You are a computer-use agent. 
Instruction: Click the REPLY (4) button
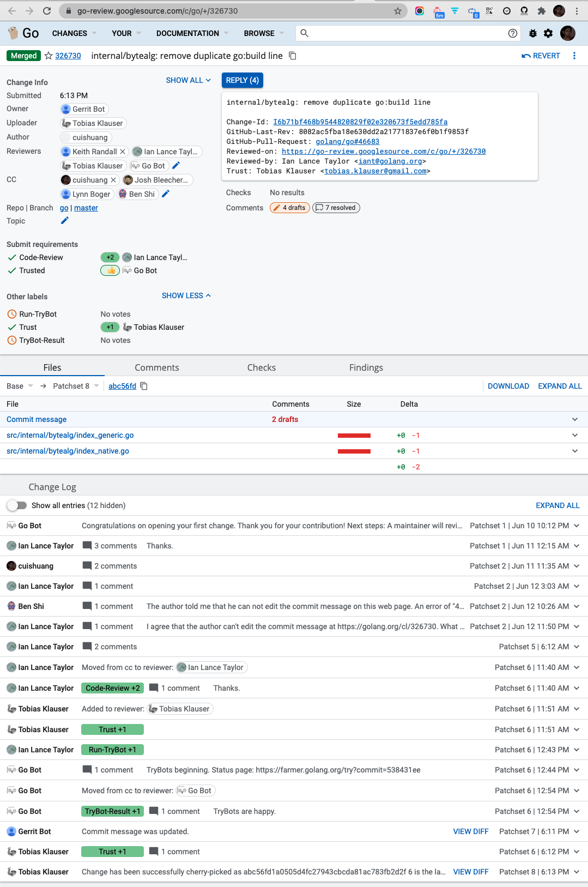pyautogui.click(x=243, y=80)
